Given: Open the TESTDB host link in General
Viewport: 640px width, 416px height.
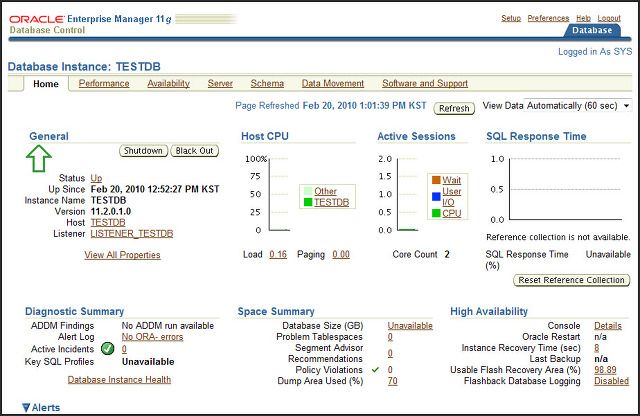Looking at the screenshot, I should 108,222.
